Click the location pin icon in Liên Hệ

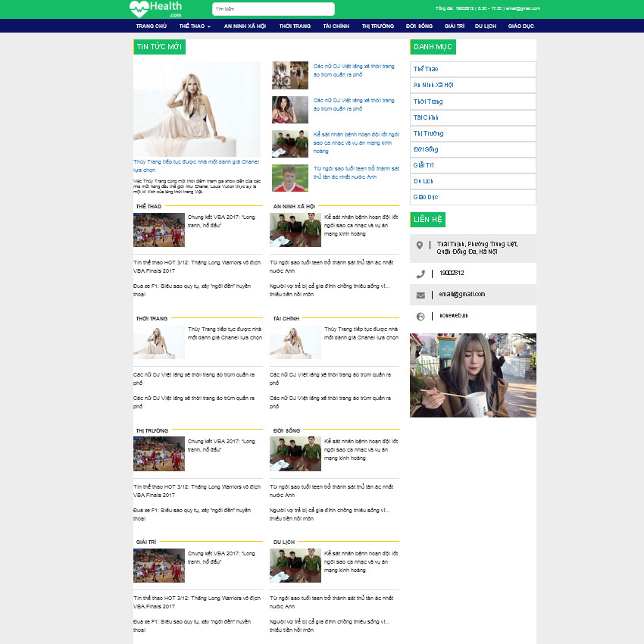(x=420, y=245)
